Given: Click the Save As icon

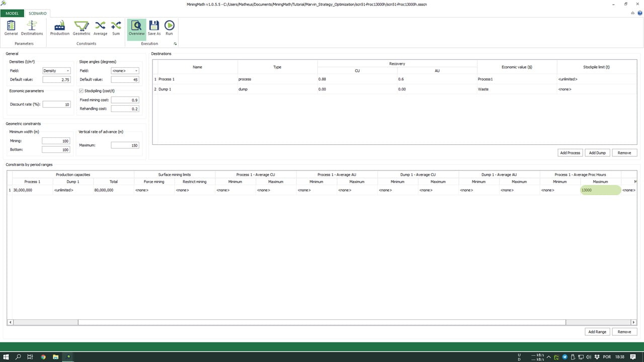Looking at the screenshot, I should [154, 28].
